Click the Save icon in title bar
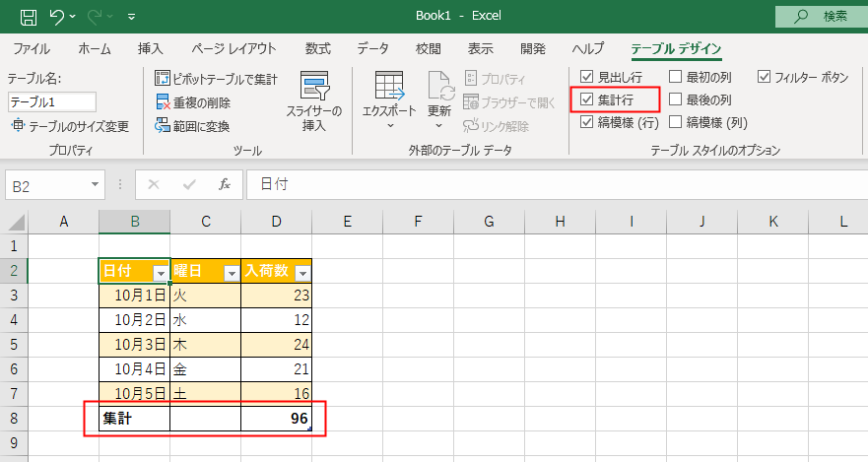Viewport: 868px width, 462px height. tap(29, 17)
